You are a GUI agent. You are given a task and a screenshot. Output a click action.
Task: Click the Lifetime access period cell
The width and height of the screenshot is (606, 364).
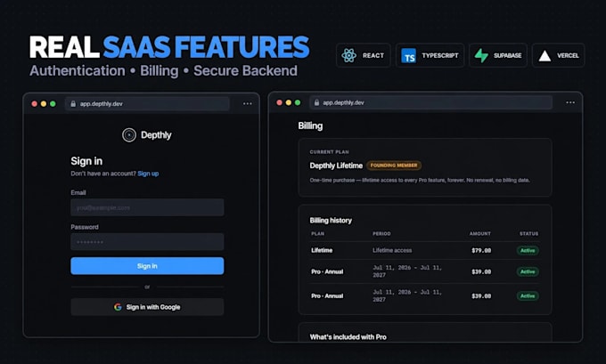coord(392,250)
